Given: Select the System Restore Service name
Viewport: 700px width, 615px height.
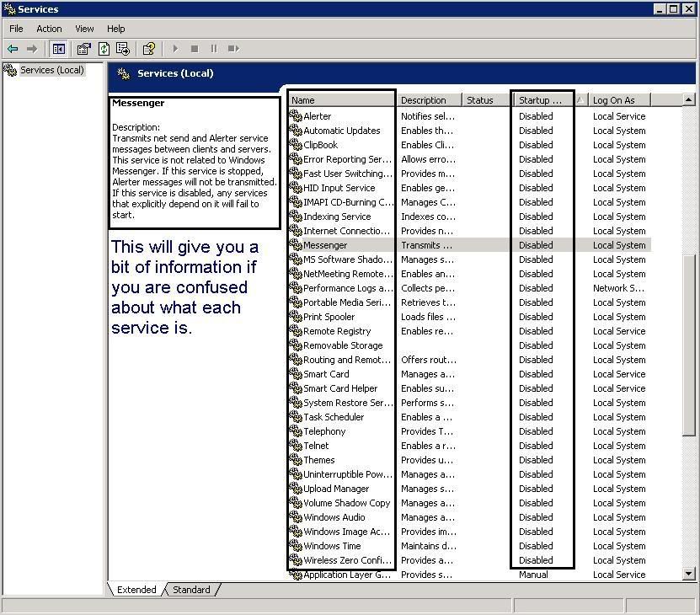Looking at the screenshot, I should pos(348,403).
